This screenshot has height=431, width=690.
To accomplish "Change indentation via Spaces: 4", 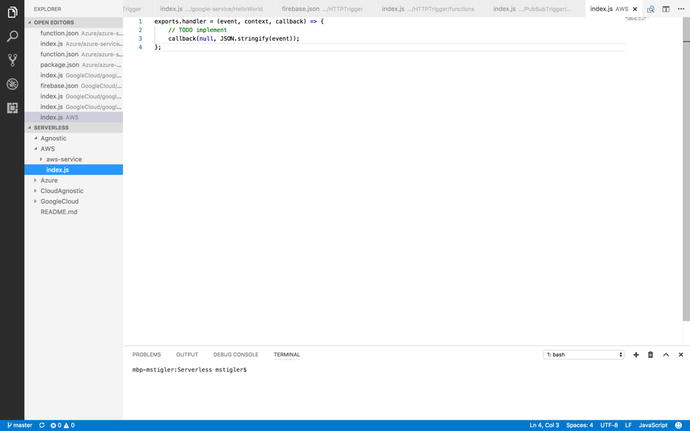I will point(580,425).
